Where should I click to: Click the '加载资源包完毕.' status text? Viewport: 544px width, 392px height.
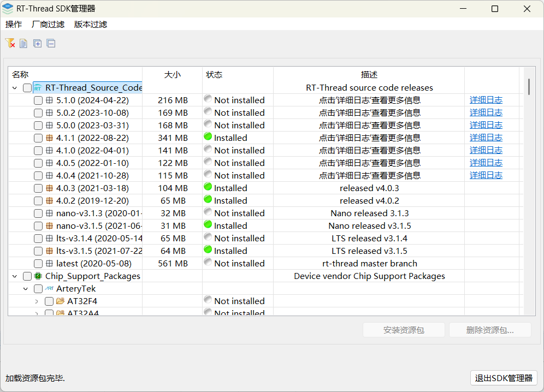35,378
